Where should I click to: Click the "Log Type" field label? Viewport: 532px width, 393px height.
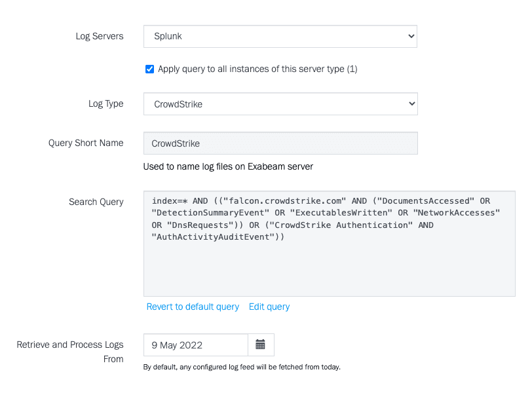pos(105,103)
